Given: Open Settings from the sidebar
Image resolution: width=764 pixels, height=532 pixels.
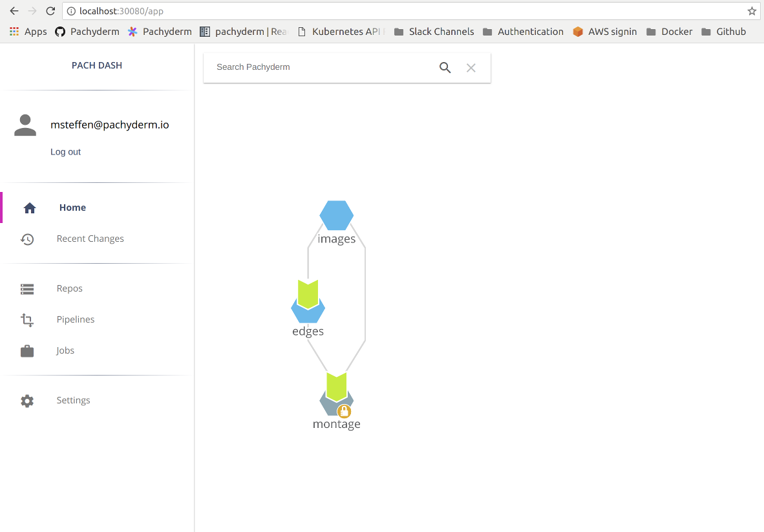Looking at the screenshot, I should 73,401.
